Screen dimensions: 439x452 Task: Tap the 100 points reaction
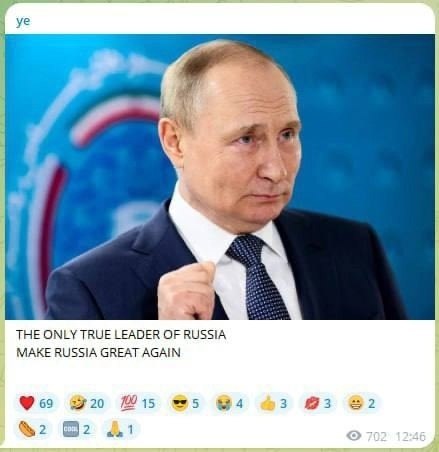tap(138, 403)
